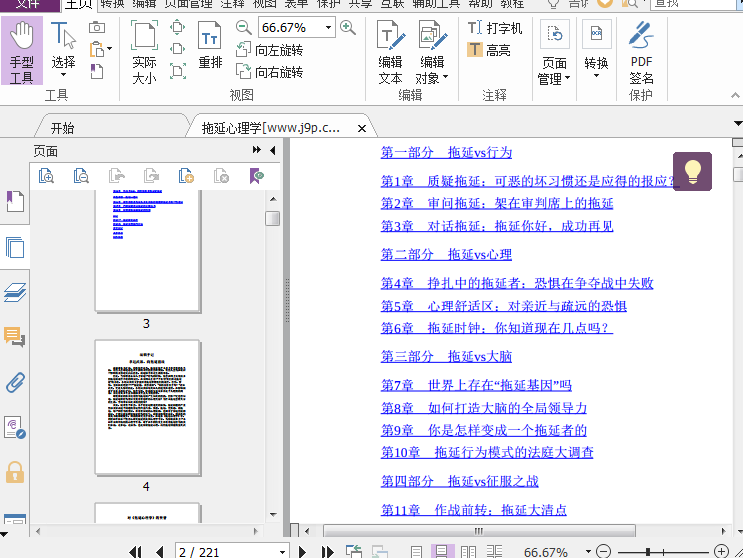The image size is (743, 558).
Task: Click the Fit Width icon
Action: pyautogui.click(x=177, y=49)
